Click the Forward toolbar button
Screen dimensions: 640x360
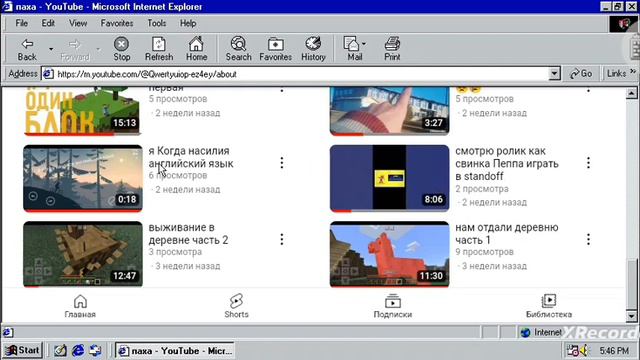tap(75, 49)
